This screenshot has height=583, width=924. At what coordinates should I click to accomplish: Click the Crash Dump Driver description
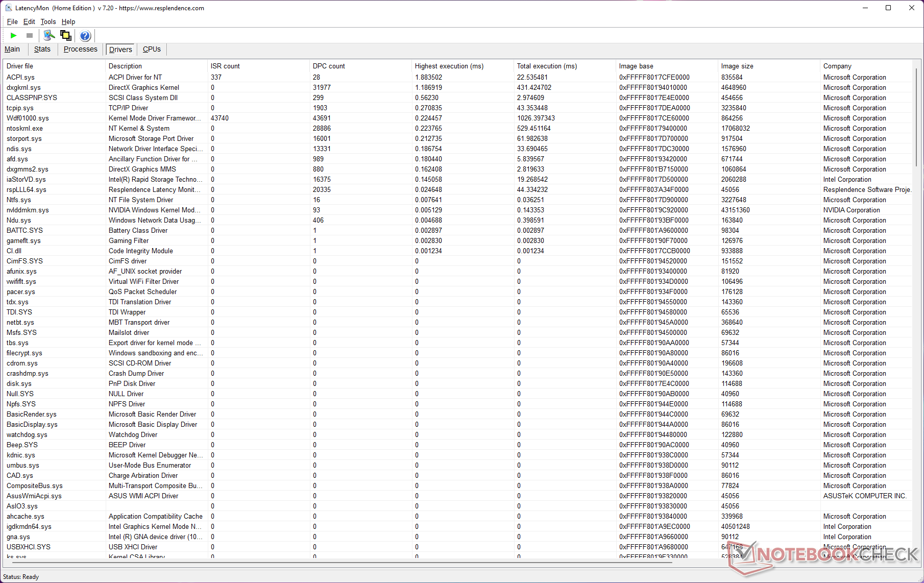click(x=136, y=373)
